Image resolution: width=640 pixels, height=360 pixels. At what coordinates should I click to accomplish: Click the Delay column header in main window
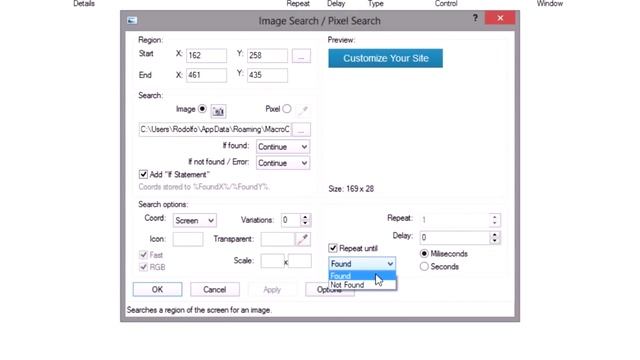[x=336, y=4]
